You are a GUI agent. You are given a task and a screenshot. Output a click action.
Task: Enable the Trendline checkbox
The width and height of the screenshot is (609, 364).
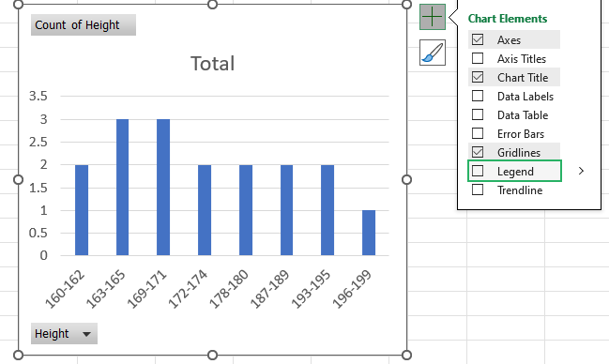point(478,190)
